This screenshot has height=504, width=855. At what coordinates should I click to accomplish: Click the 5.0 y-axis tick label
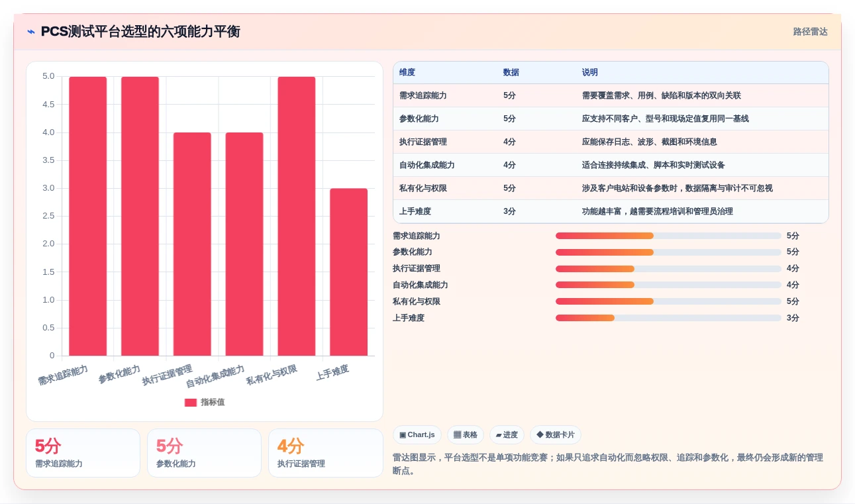(x=48, y=76)
